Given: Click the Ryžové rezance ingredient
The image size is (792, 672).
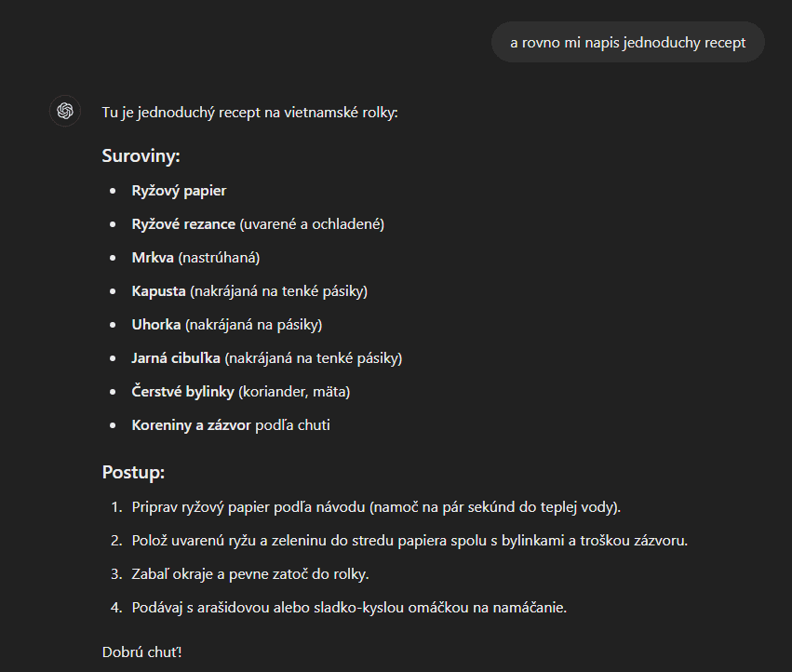Looking at the screenshot, I should [258, 224].
